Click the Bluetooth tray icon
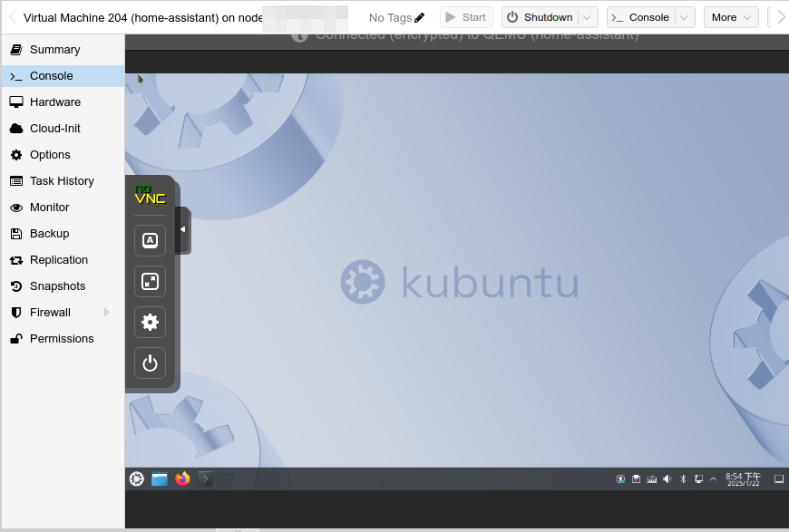Image resolution: width=789 pixels, height=532 pixels. pos(683,479)
